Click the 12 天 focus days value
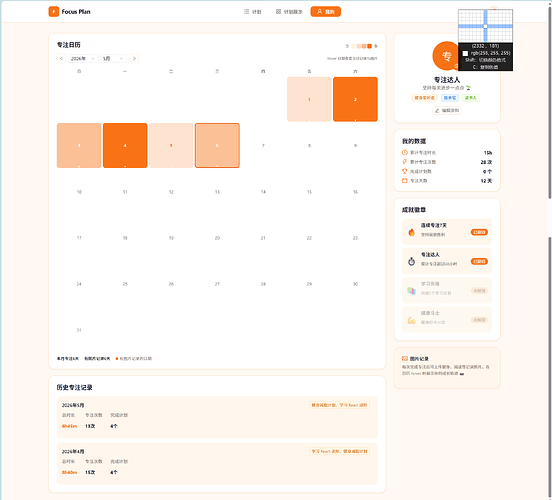The image size is (552, 500). 486,181
